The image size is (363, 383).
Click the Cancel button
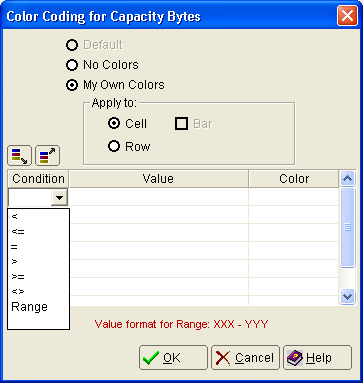pyautogui.click(x=245, y=358)
